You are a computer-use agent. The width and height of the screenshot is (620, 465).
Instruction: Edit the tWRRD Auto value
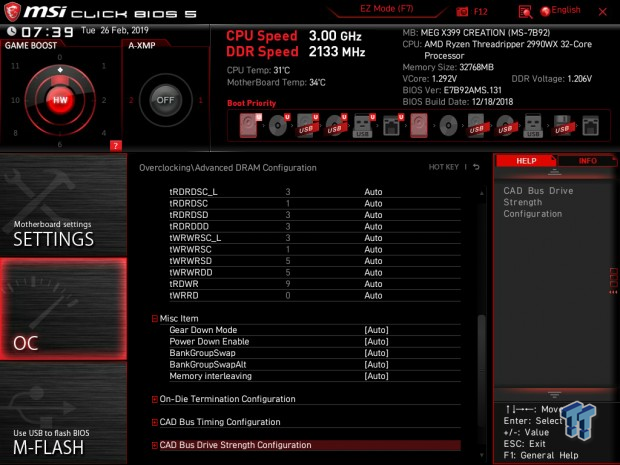tap(373, 296)
